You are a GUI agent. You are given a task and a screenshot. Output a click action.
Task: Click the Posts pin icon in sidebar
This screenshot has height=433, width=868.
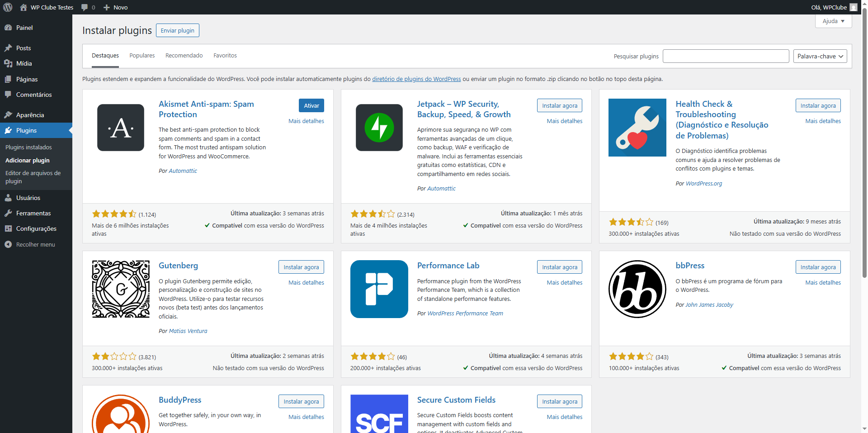point(8,48)
